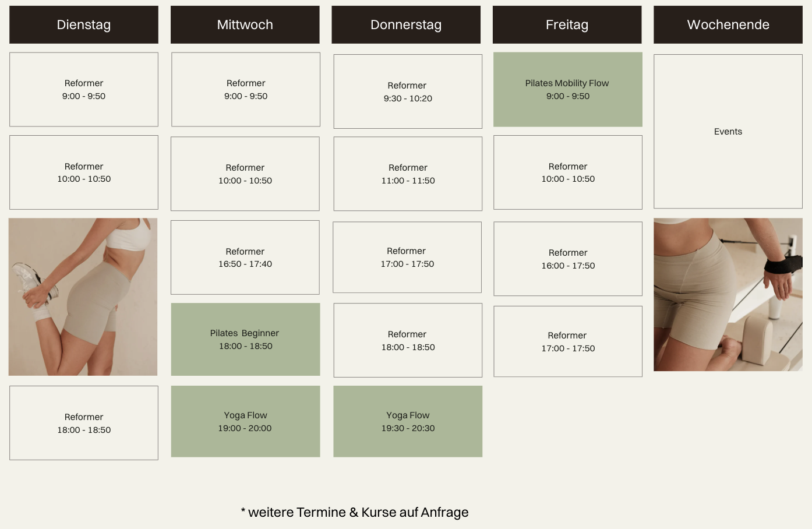Select Wednesday Yoga Flow 19:00 - 20:00

[x=245, y=421]
